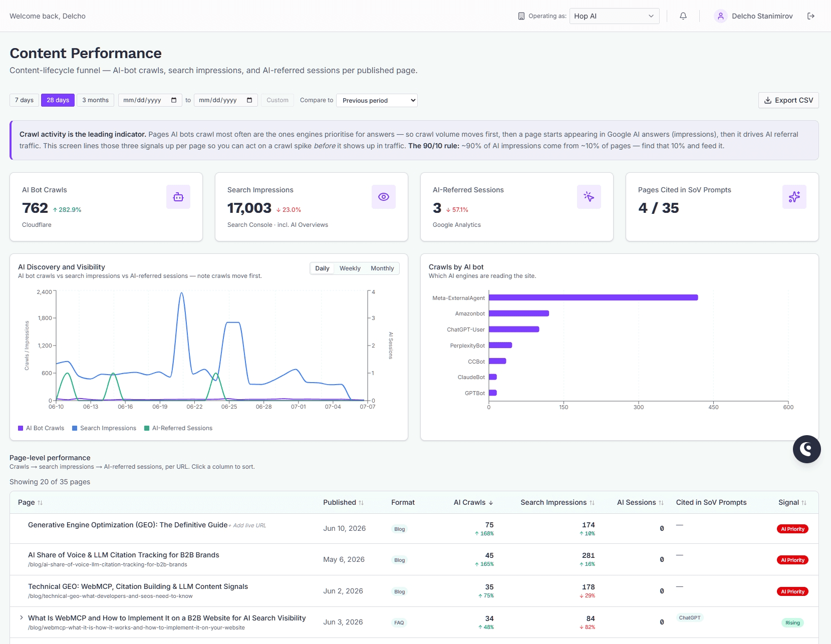
Task: Click the AI-Referred Sessions cursor icon
Action: pyautogui.click(x=589, y=197)
